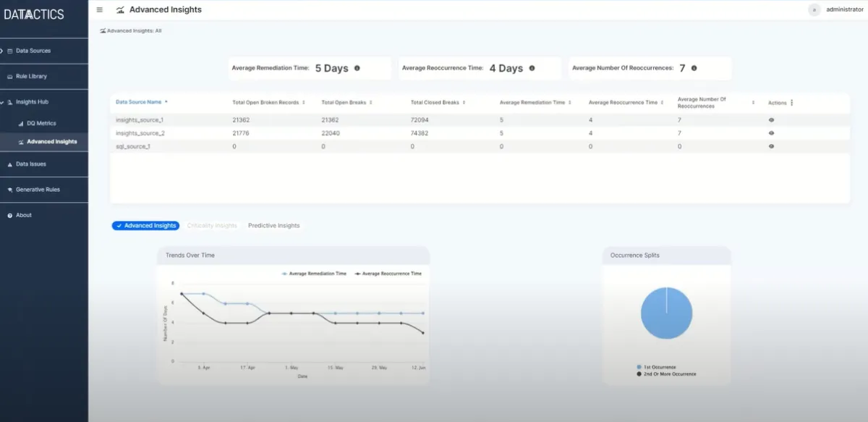Click info icon beside Average Number Of Reoccurrences
The width and height of the screenshot is (868, 422).
[694, 68]
